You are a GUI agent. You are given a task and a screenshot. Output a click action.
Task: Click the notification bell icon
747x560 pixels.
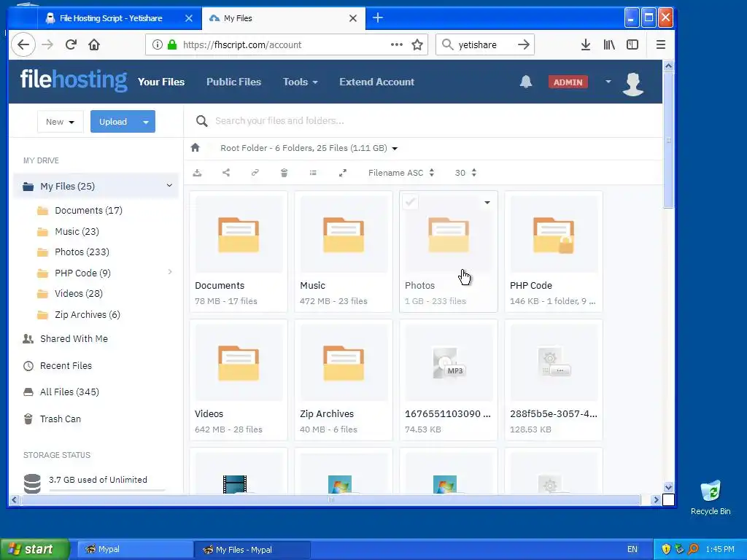(x=525, y=82)
